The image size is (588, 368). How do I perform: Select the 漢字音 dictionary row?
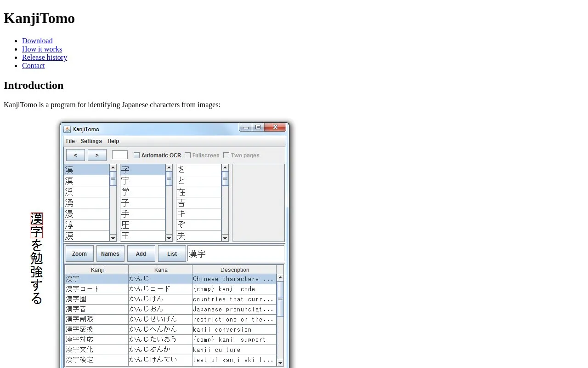(x=170, y=309)
